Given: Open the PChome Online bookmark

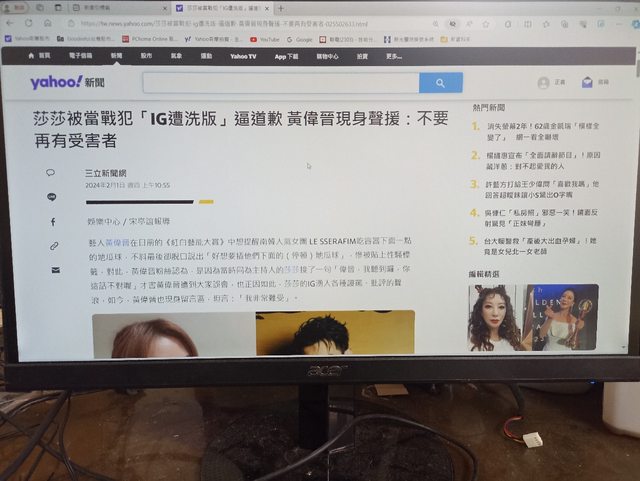Looking at the screenshot, I should pos(150,39).
